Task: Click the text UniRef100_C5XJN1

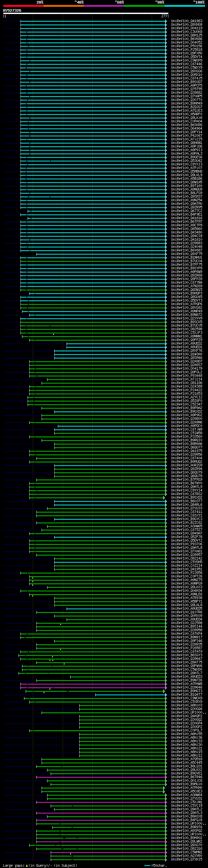Action: pos(187,802)
